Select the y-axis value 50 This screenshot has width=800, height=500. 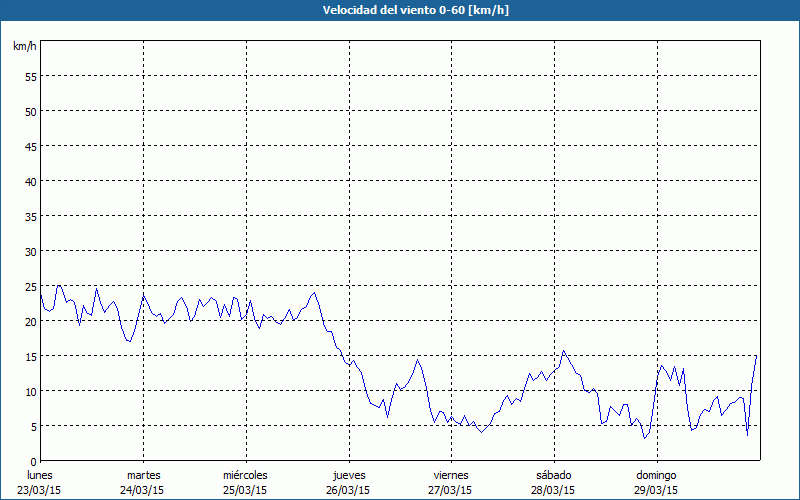30,111
